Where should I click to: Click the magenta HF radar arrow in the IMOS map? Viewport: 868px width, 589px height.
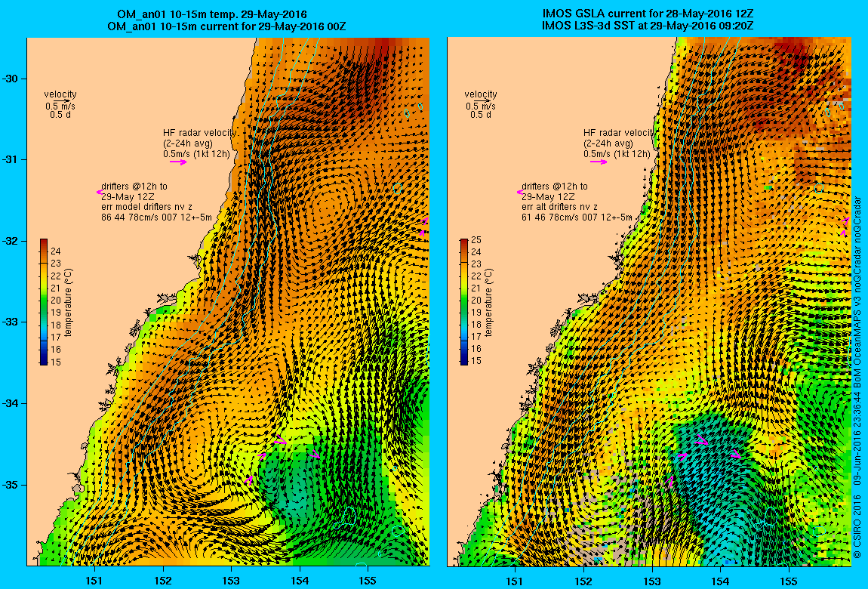click(x=599, y=162)
